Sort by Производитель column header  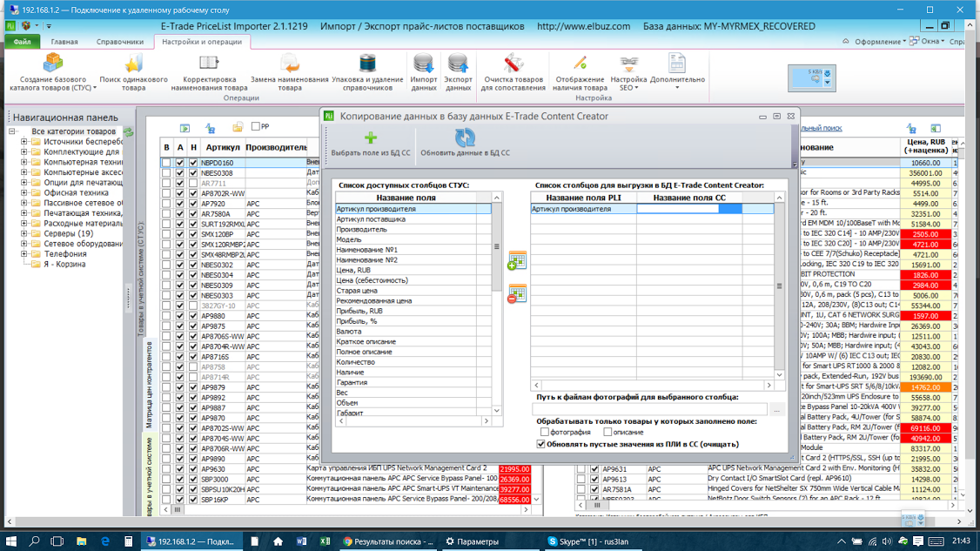coord(276,147)
